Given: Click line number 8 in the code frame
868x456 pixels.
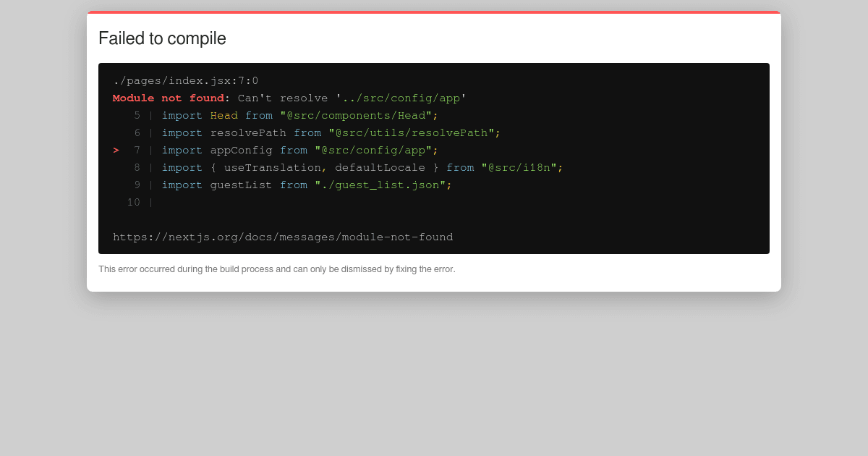Looking at the screenshot, I should pyautogui.click(x=137, y=167).
